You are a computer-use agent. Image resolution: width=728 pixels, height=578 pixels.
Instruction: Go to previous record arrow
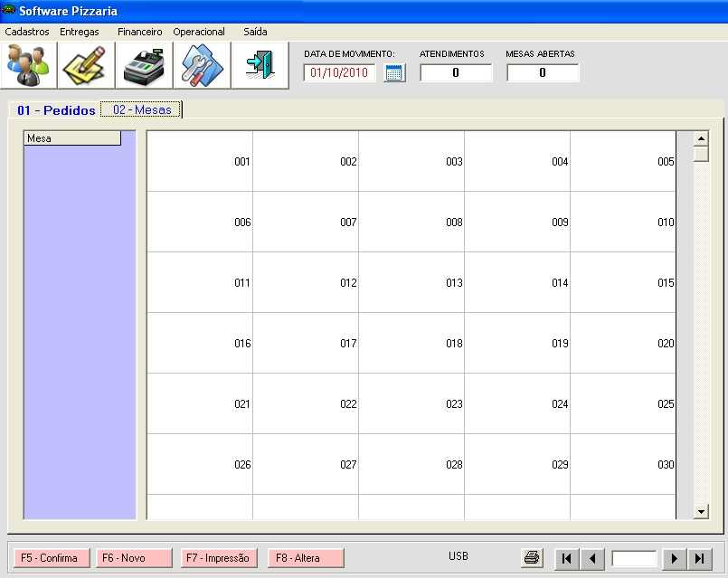coord(591,558)
